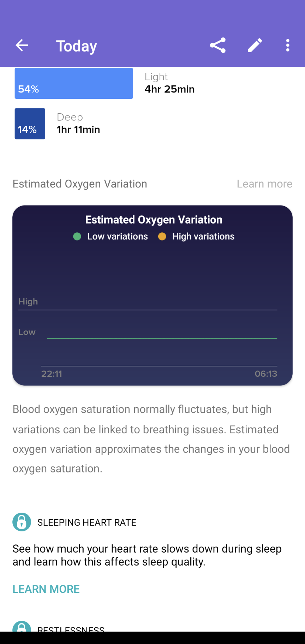
Task: Edit sleep log with pencil icon
Action: pyautogui.click(x=255, y=46)
